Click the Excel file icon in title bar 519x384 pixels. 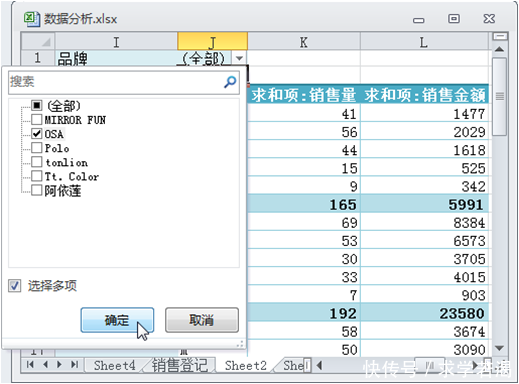pos(32,19)
